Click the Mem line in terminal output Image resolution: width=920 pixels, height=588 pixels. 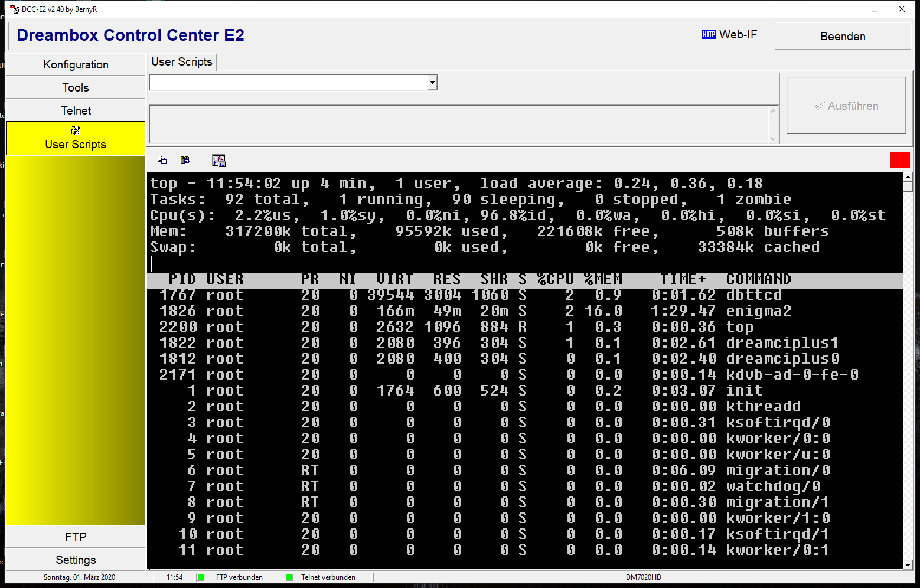click(x=490, y=231)
